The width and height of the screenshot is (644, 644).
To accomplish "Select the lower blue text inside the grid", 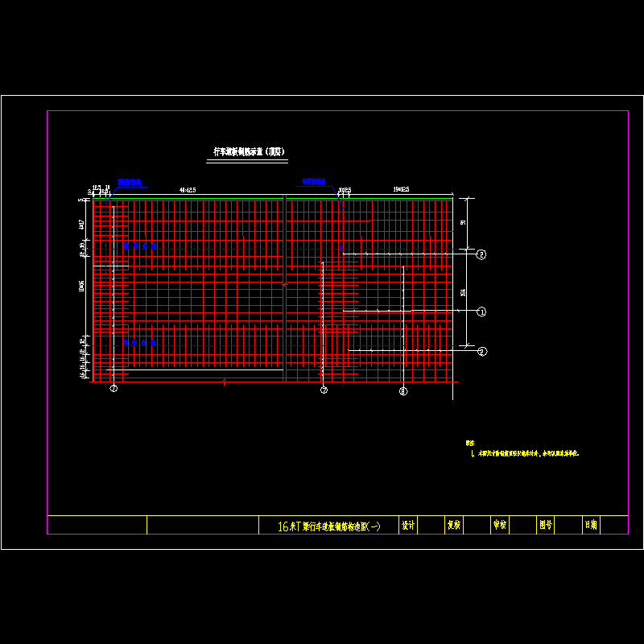I will pyautogui.click(x=140, y=343).
